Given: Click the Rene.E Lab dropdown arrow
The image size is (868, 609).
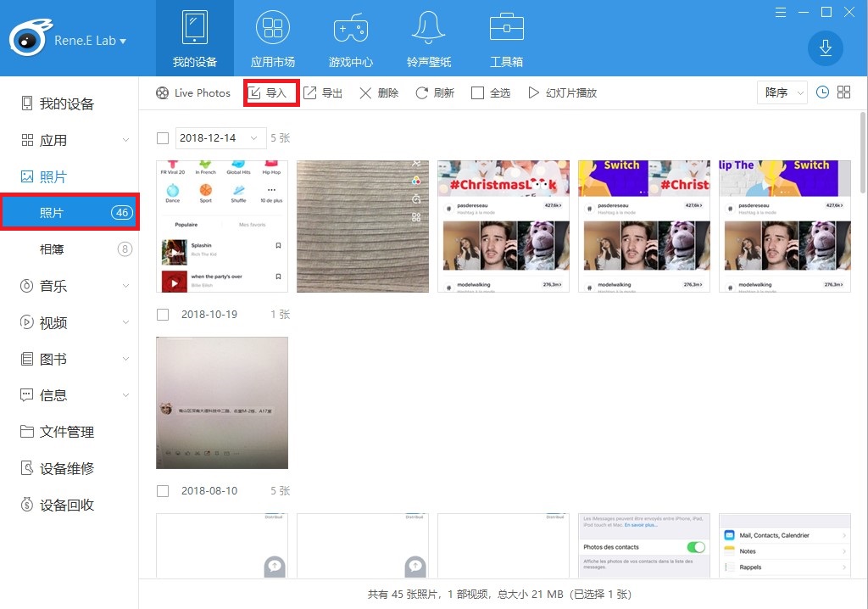Looking at the screenshot, I should [123, 41].
